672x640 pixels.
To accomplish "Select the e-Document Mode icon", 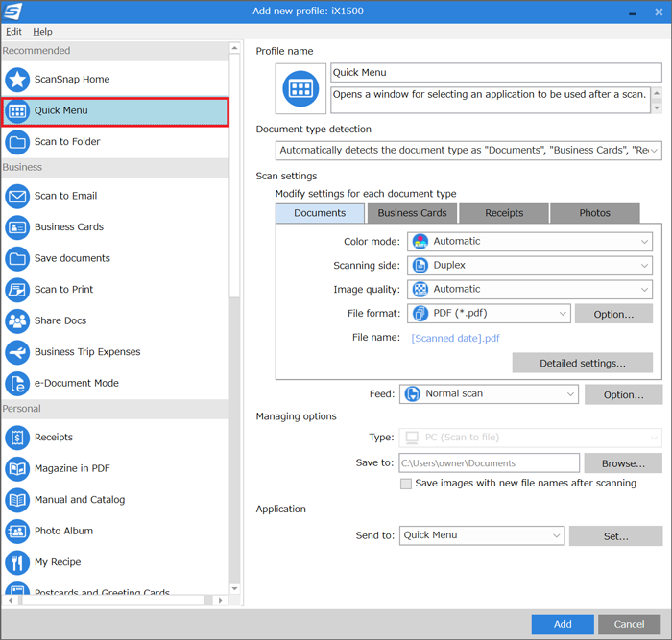I will [x=17, y=384].
